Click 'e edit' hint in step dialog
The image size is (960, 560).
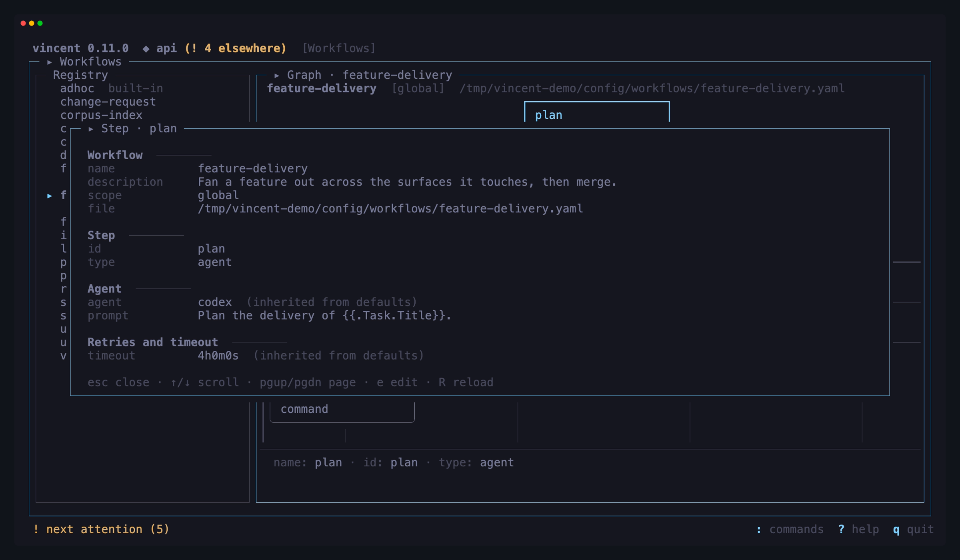[397, 382]
